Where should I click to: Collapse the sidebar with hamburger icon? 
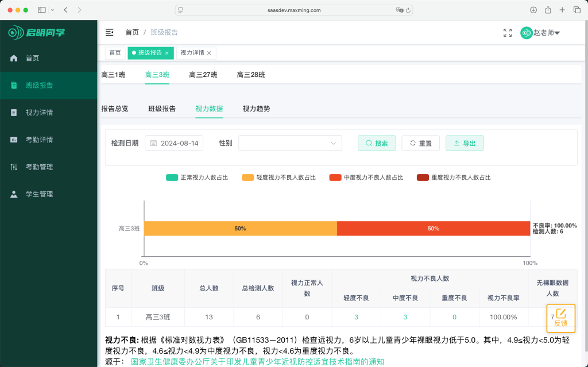point(110,33)
